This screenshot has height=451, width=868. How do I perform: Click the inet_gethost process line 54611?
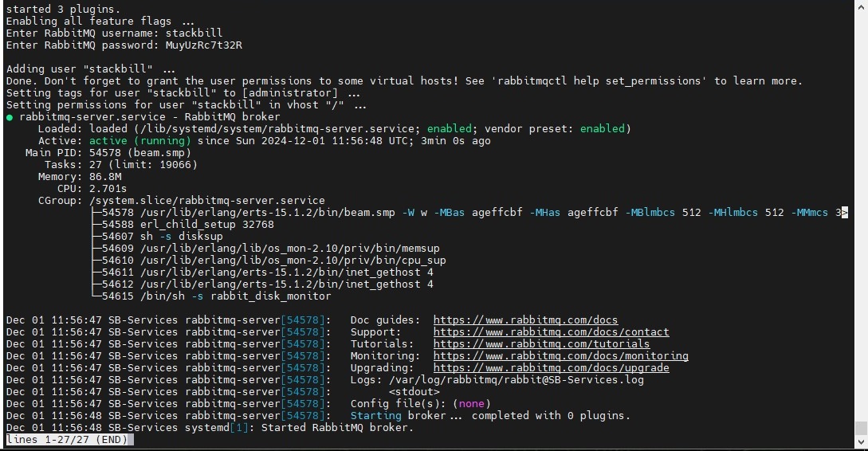pyautogui.click(x=267, y=273)
